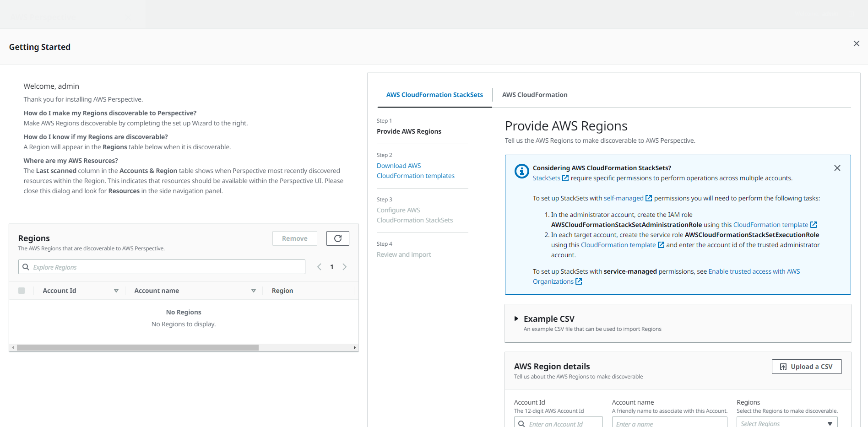The width and height of the screenshot is (868, 427).
Task: Switch to AWS CloudFormation StackSets tab
Action: coord(434,95)
